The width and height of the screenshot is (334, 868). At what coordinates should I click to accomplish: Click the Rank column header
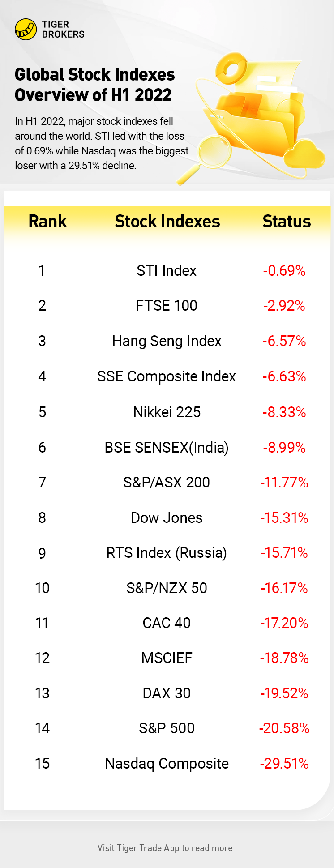(47, 222)
